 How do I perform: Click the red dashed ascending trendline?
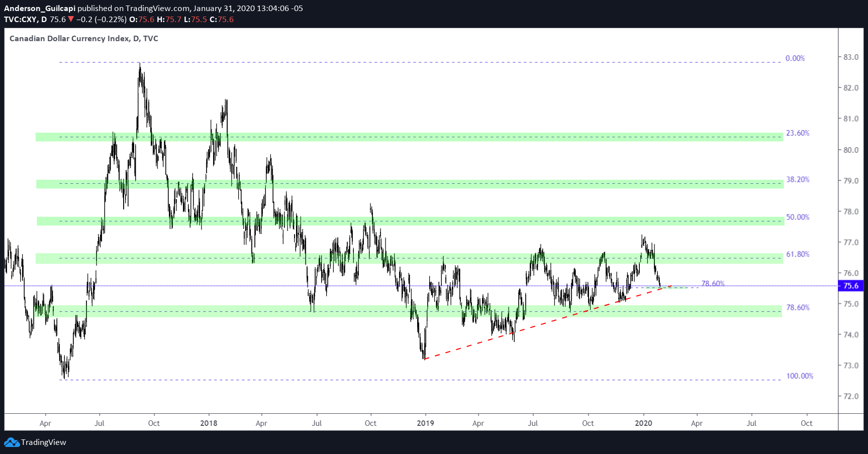tap(548, 322)
